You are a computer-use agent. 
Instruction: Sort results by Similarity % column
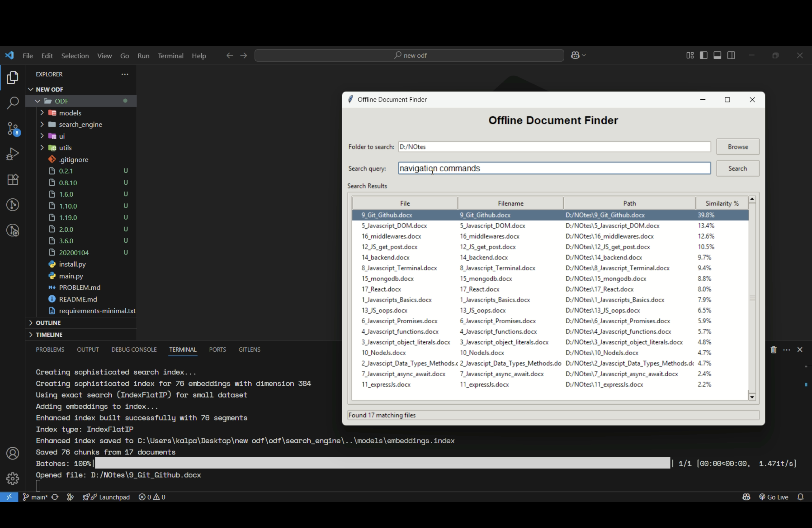(722, 203)
